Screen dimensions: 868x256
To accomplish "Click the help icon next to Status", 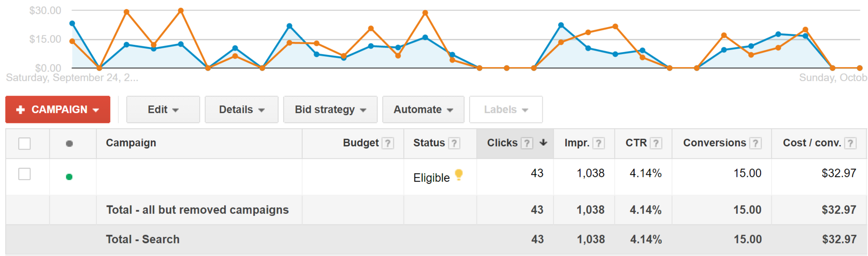I will pyautogui.click(x=454, y=143).
